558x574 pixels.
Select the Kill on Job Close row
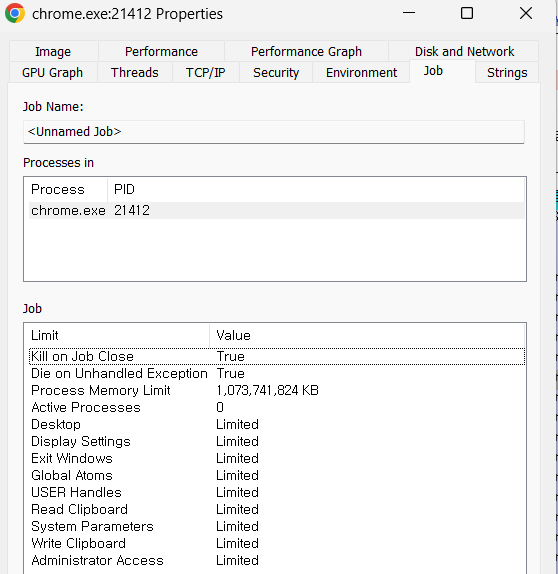click(276, 356)
